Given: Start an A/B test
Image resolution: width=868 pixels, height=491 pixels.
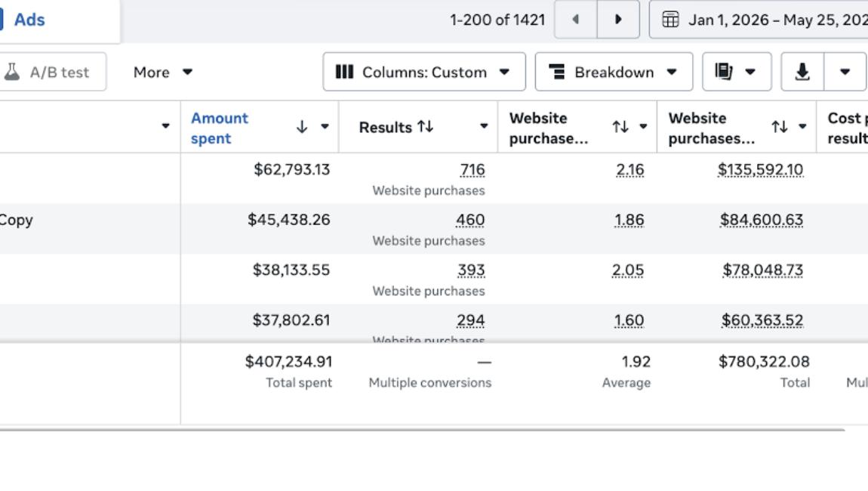Looking at the screenshot, I should click(x=53, y=72).
